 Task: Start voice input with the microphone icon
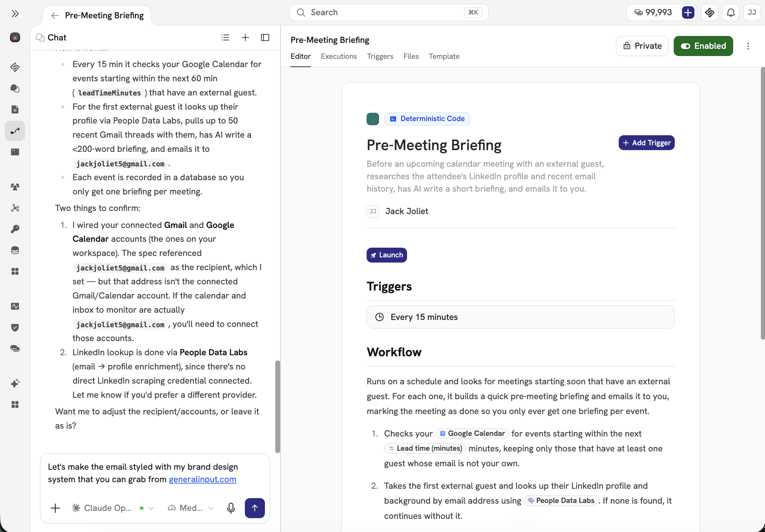coord(231,508)
